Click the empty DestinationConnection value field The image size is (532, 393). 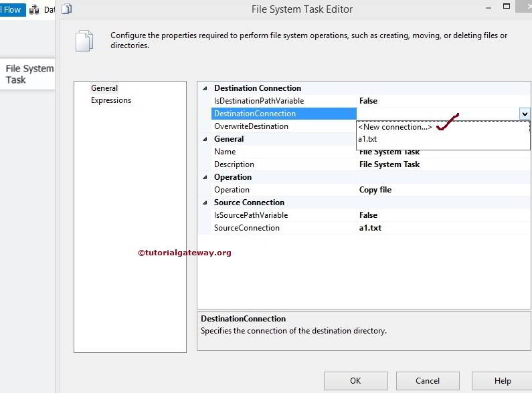coord(438,114)
